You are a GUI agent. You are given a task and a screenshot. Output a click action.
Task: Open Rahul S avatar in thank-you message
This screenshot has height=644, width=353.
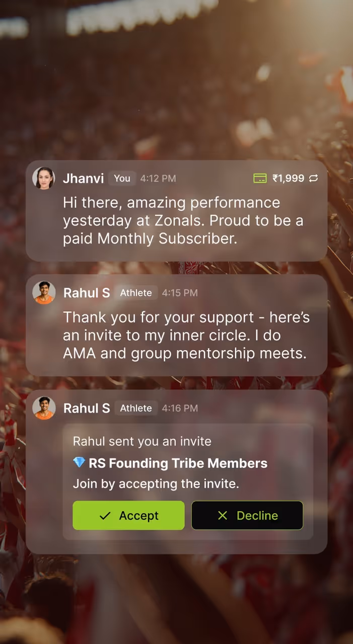[x=44, y=292]
